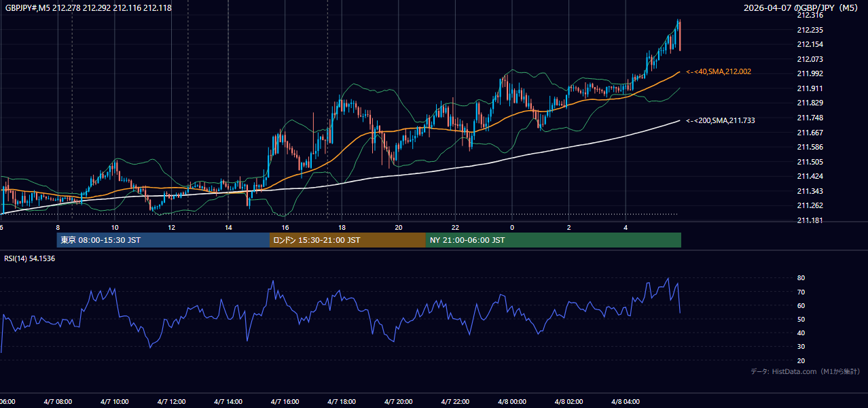Click hour tick 18 under price chart
The height and width of the screenshot is (408, 868).
tap(342, 227)
